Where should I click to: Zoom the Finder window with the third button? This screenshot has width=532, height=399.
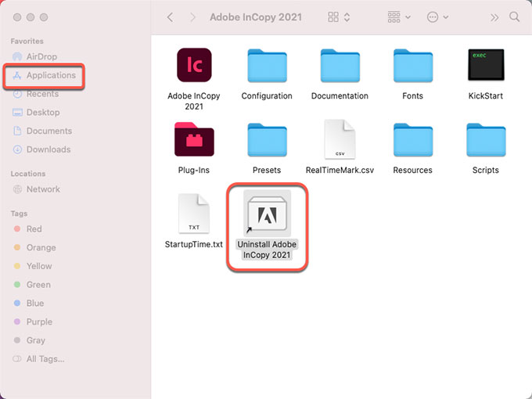(44, 17)
